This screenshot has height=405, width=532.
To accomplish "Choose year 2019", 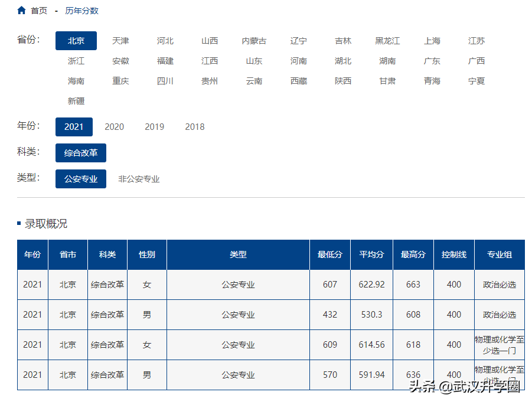I will click(x=154, y=127).
